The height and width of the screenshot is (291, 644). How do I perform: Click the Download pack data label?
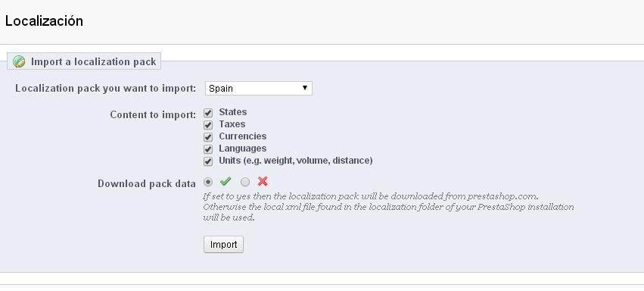click(x=147, y=183)
